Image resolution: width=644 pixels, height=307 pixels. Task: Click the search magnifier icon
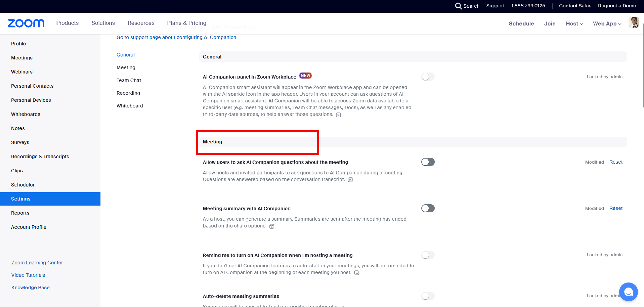tap(458, 6)
